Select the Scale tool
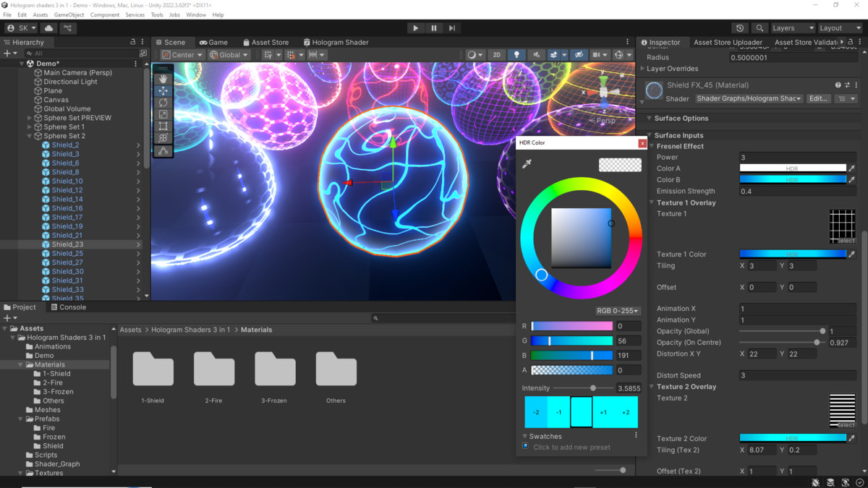868x488 pixels. click(x=163, y=114)
